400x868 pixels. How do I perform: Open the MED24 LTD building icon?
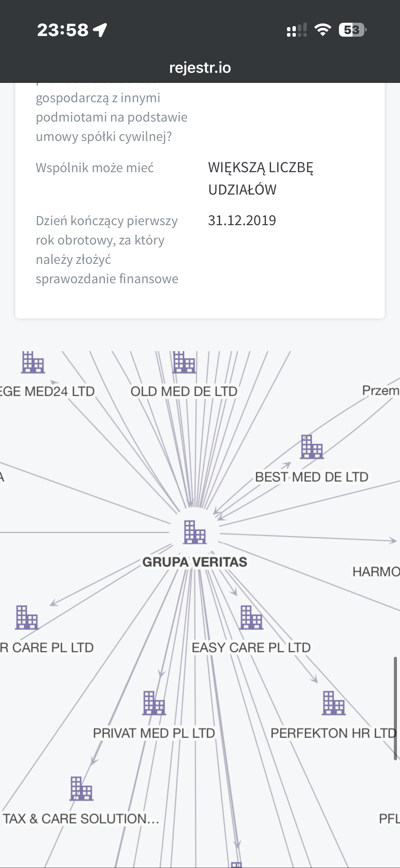coord(33,362)
